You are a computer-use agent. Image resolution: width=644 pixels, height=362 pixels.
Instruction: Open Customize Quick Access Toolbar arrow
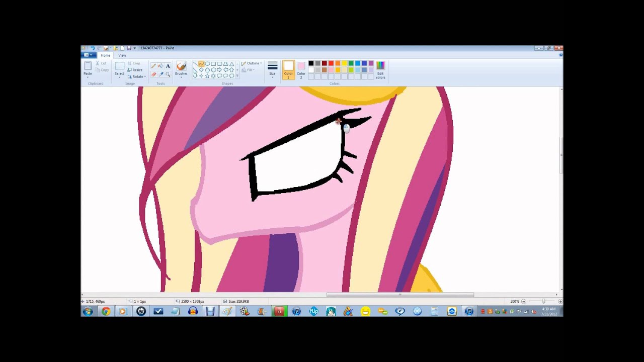click(134, 48)
